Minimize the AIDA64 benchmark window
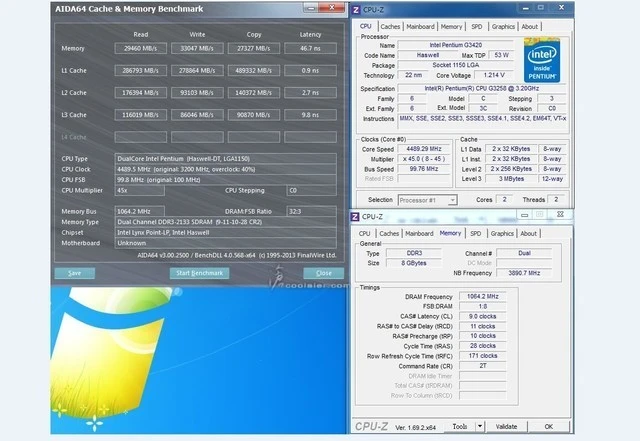 (x=311, y=8)
